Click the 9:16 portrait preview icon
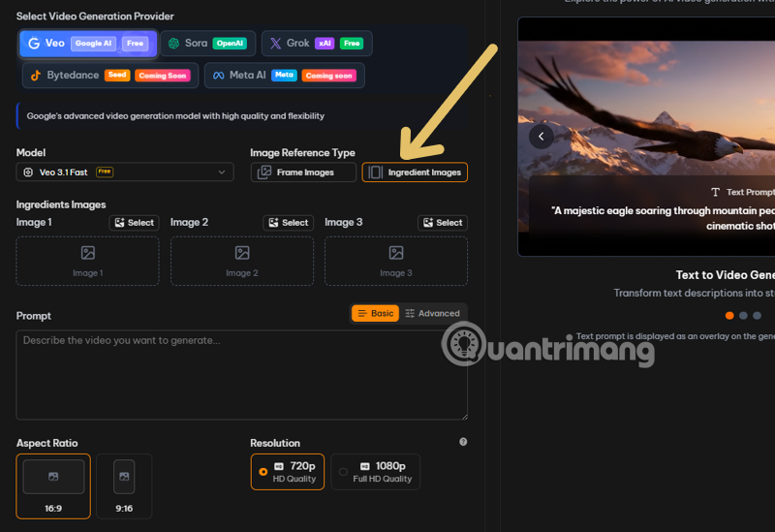 tap(124, 477)
